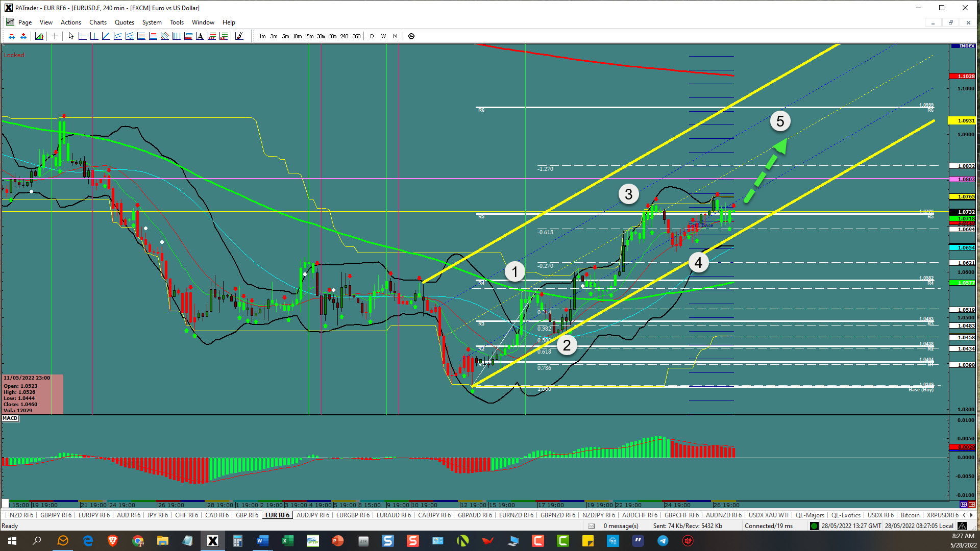Switch chart to monthly M timeframe
Image resolution: width=980 pixels, height=551 pixels.
tap(396, 36)
